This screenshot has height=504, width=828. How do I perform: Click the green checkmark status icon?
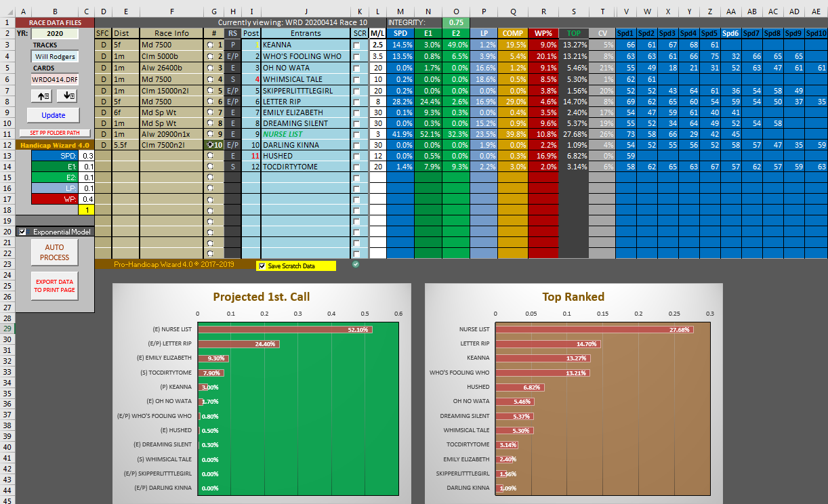[356, 264]
